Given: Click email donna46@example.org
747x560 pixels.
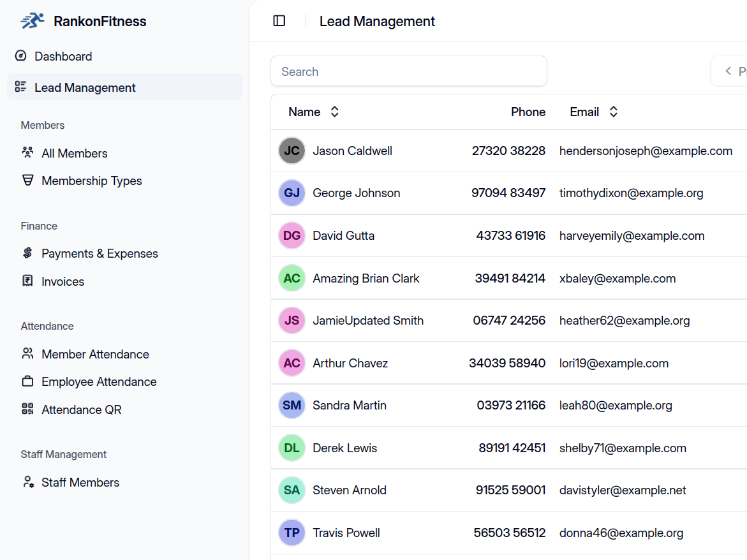Looking at the screenshot, I should tap(621, 533).
